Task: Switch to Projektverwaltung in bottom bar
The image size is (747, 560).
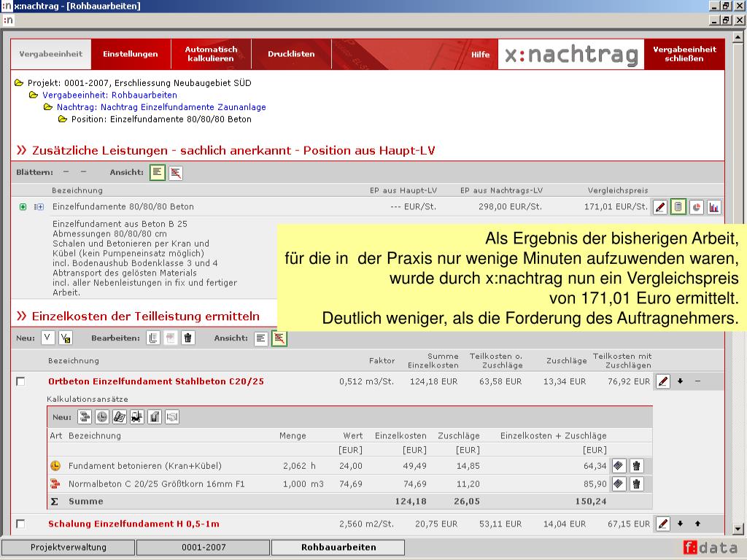Action: click(68, 548)
